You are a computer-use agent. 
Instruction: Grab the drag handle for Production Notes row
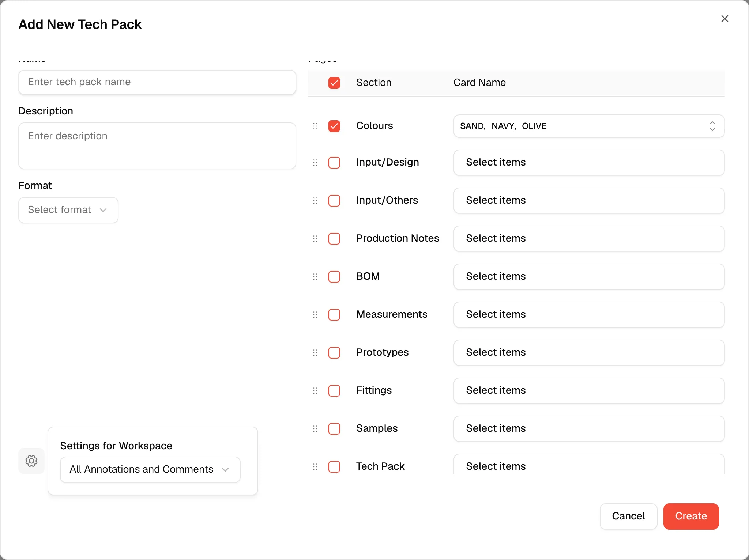pos(315,239)
